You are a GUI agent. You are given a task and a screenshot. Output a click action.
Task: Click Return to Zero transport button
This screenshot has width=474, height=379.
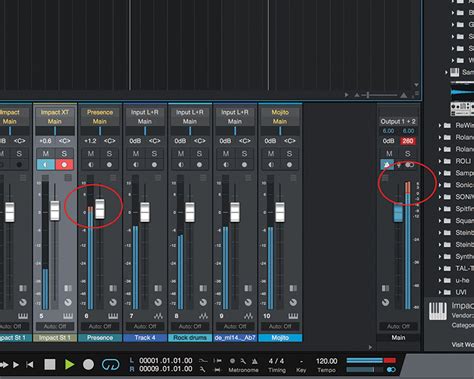(30, 365)
